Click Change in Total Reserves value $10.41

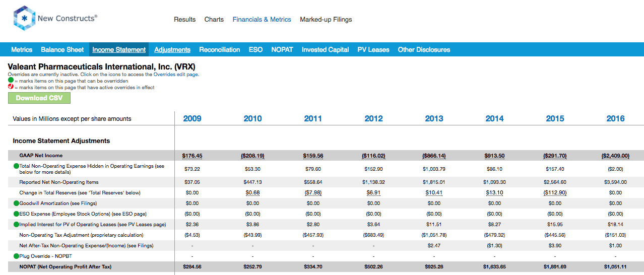pos(434,192)
